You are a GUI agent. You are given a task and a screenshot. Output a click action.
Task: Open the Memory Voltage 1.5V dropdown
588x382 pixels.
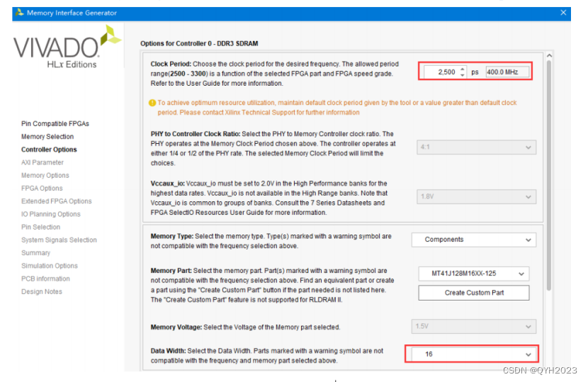click(x=474, y=327)
